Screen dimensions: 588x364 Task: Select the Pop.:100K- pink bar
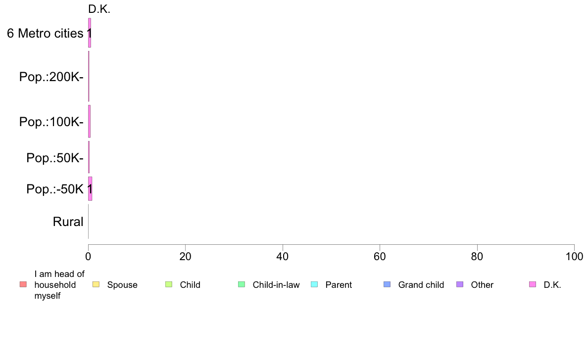point(89,122)
